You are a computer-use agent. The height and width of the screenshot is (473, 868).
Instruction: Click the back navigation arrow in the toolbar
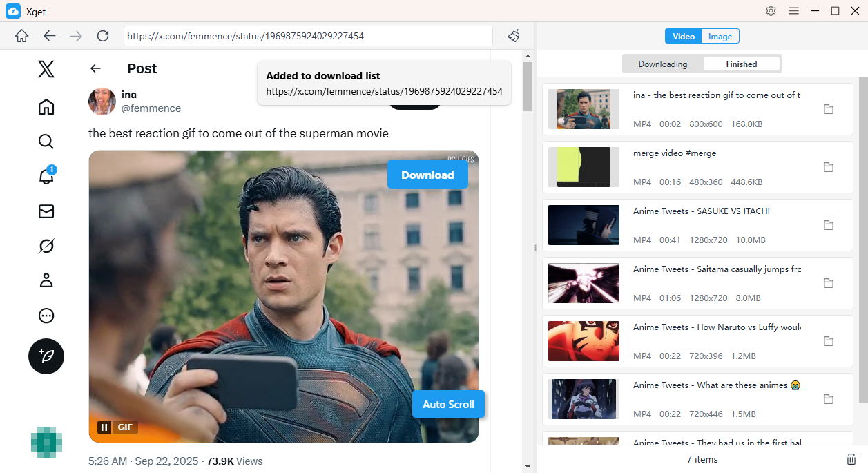click(x=49, y=36)
